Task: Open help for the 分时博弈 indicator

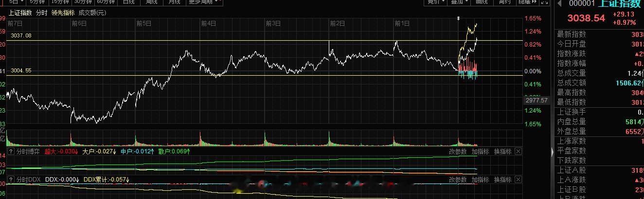Action: point(10,151)
